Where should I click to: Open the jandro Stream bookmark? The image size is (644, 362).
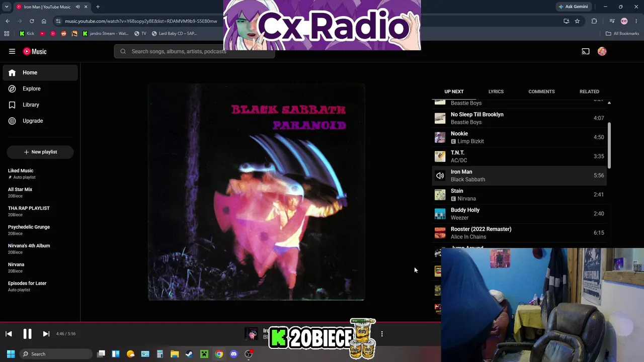click(x=105, y=34)
